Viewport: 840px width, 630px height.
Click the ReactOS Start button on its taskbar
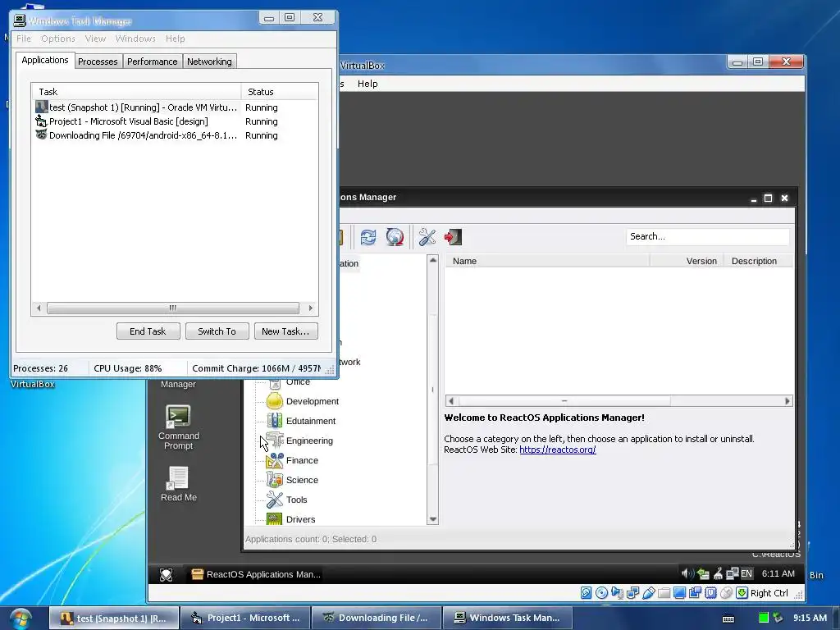pos(166,574)
